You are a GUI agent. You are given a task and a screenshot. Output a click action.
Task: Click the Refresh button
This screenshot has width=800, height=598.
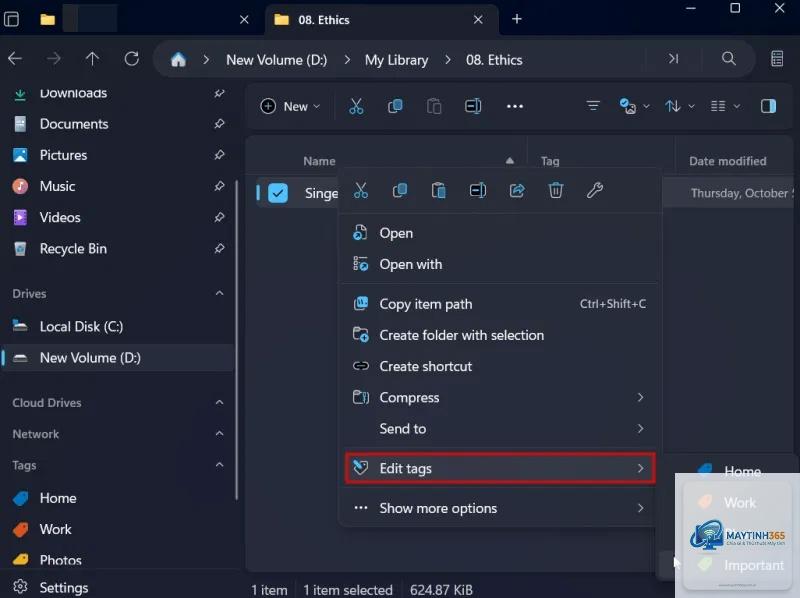click(x=132, y=59)
